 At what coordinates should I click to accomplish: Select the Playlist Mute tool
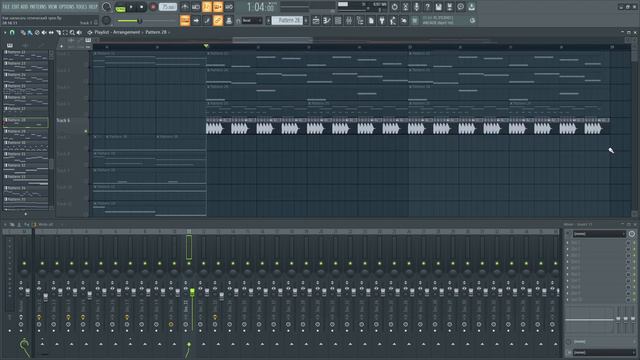(44, 32)
